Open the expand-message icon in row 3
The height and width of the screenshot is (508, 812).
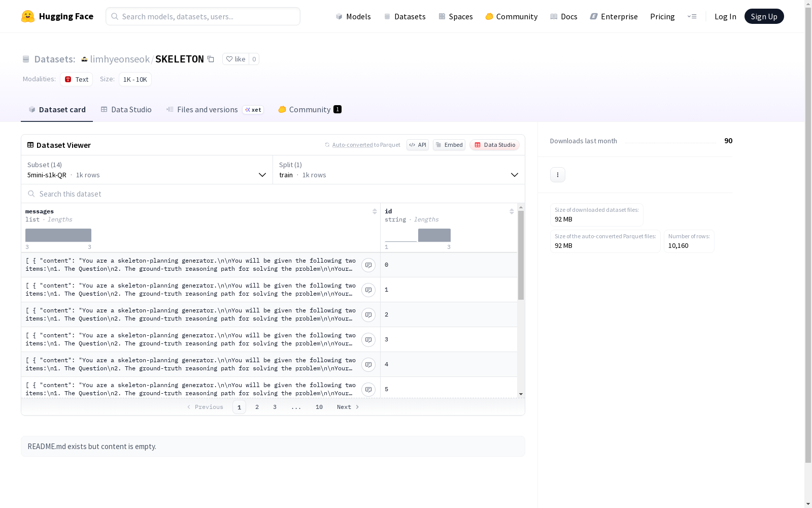click(x=368, y=340)
